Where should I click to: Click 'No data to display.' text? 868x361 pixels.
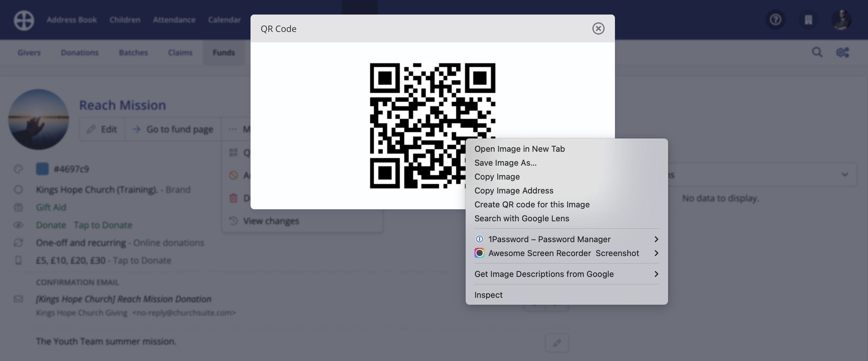[x=720, y=198]
